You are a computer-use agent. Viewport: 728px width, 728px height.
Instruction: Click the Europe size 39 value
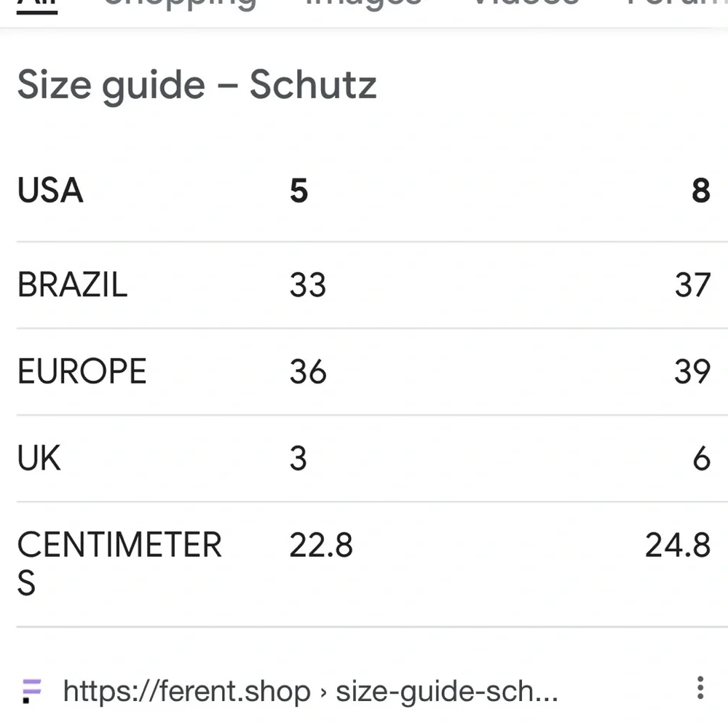pyautogui.click(x=692, y=371)
